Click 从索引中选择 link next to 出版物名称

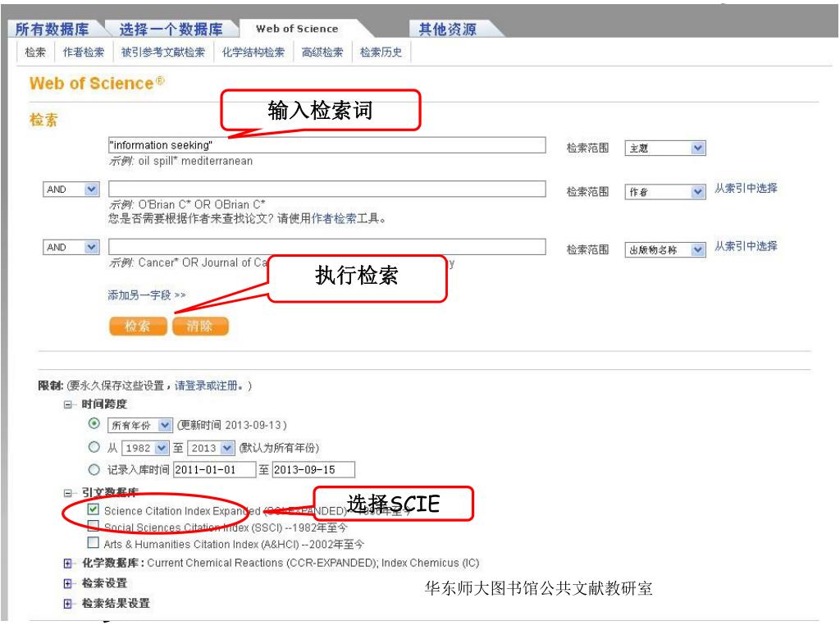coord(746,246)
